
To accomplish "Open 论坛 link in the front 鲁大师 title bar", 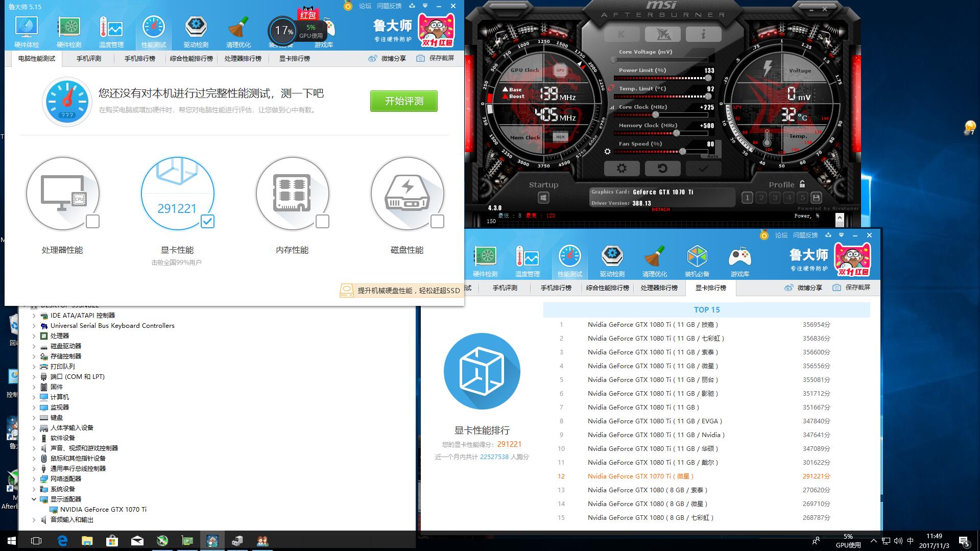I will click(365, 6).
